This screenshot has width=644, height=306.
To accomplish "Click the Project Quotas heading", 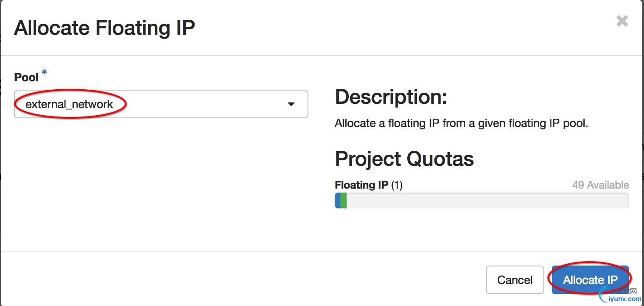I will (404, 159).
